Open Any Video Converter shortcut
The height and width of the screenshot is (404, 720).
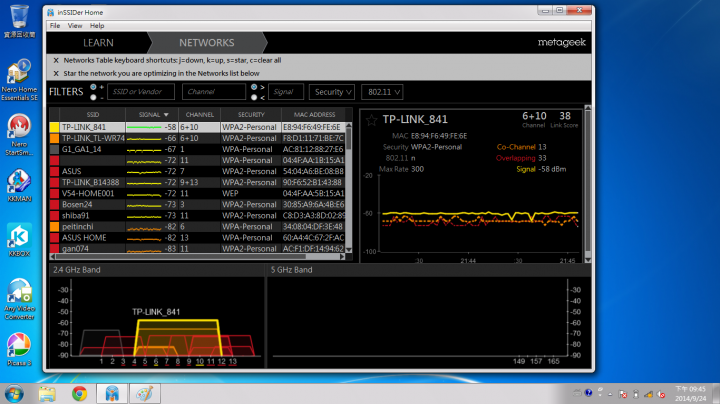pos(19,299)
